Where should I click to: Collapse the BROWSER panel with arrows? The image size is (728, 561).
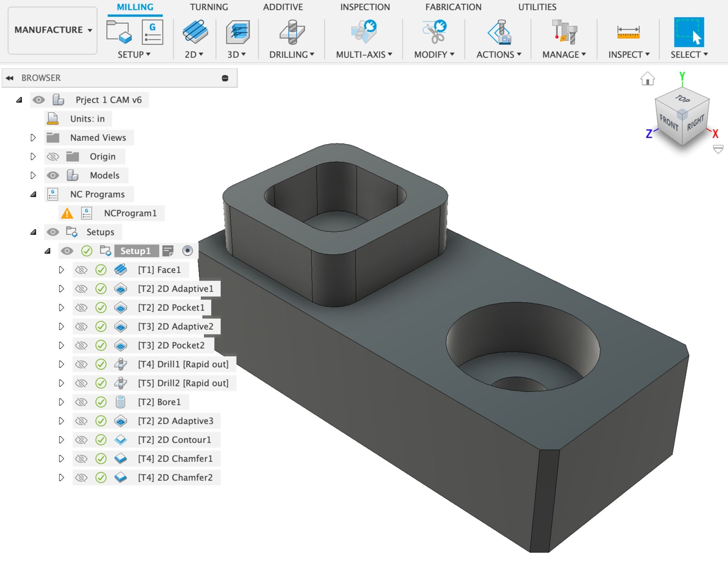click(10, 78)
